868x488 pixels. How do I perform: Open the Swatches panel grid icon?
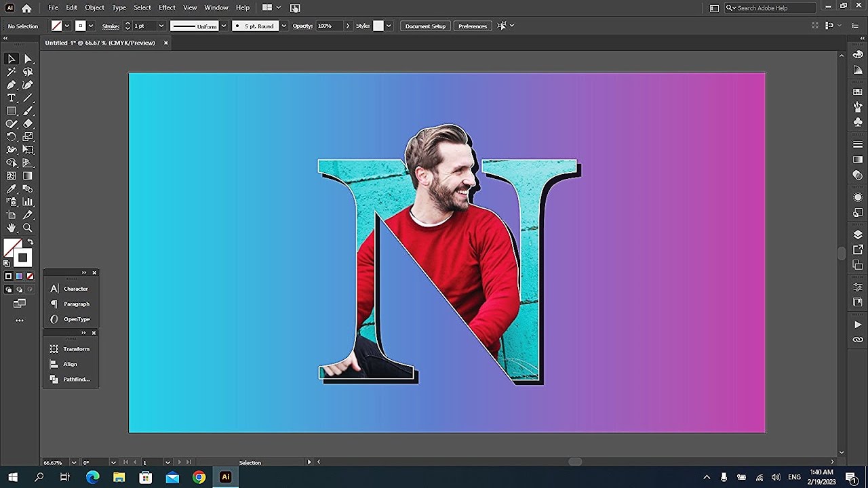(x=858, y=91)
